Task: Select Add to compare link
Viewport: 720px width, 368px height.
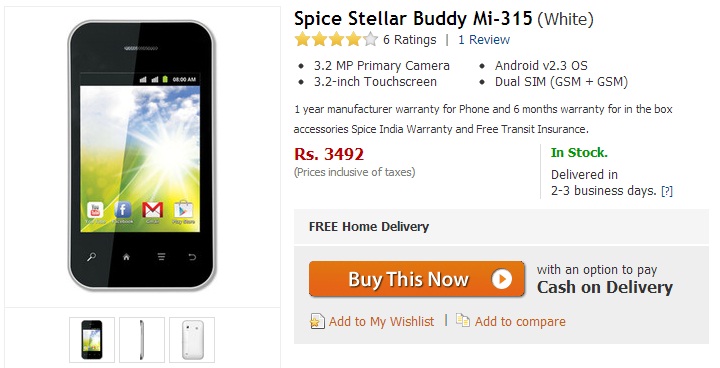Action: point(520,321)
